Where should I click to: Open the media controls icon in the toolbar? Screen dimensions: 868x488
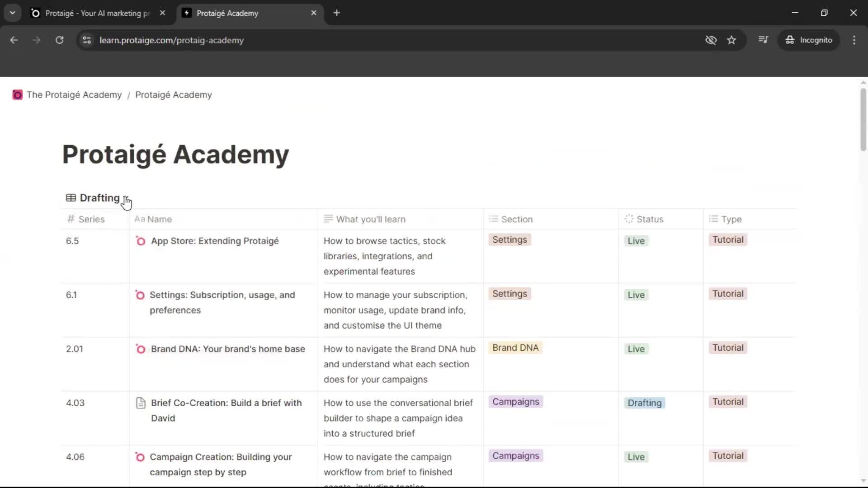[x=764, y=40]
